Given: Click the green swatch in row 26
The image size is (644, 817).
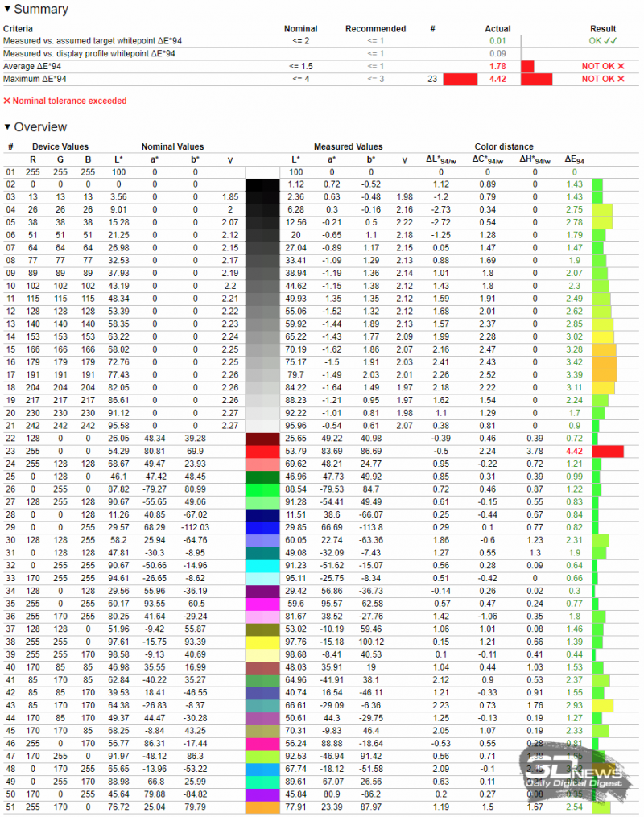Looking at the screenshot, I should tap(262, 489).
